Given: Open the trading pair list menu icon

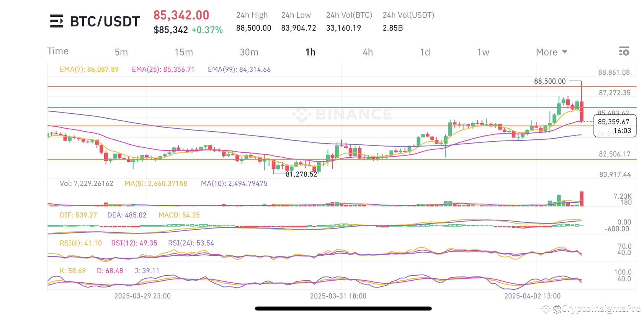Looking at the screenshot, I should [x=57, y=21].
